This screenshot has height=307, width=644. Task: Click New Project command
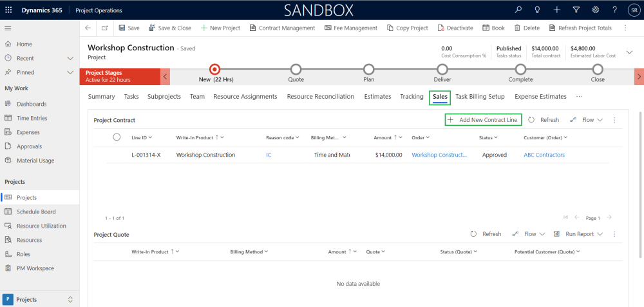[x=220, y=28]
